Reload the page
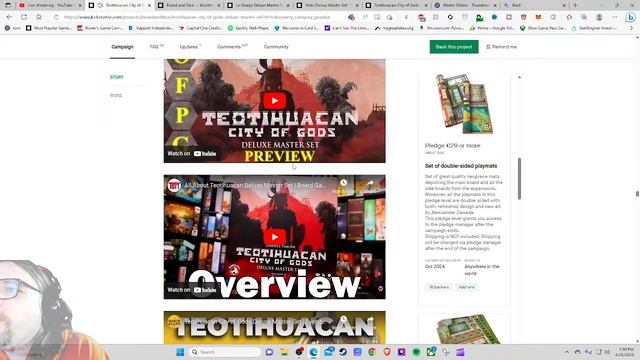The height and width of the screenshot is (360, 640). (24, 17)
